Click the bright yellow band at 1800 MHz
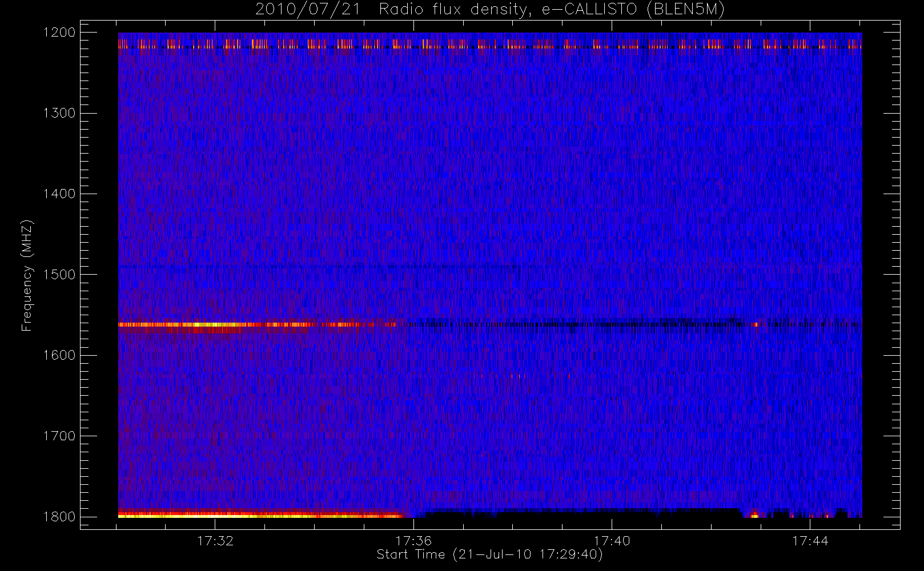 click(x=260, y=516)
